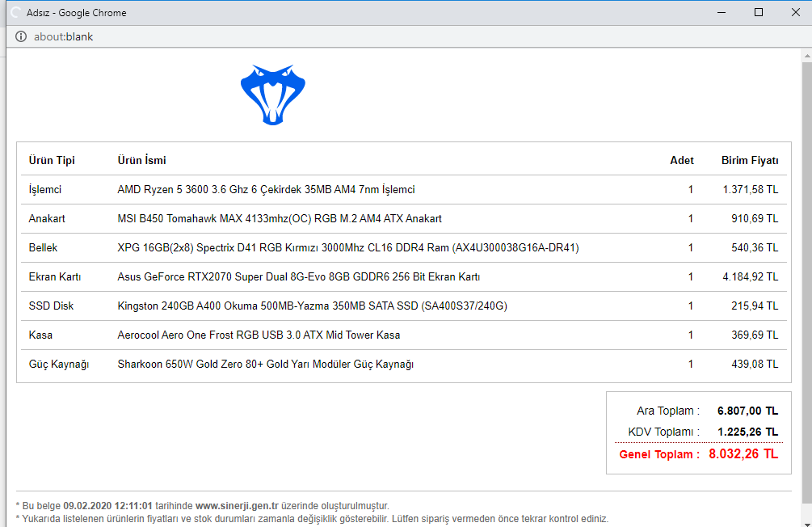This screenshot has height=527, width=812.
Task: Click the SSD Disk product type cell
Action: click(x=51, y=306)
